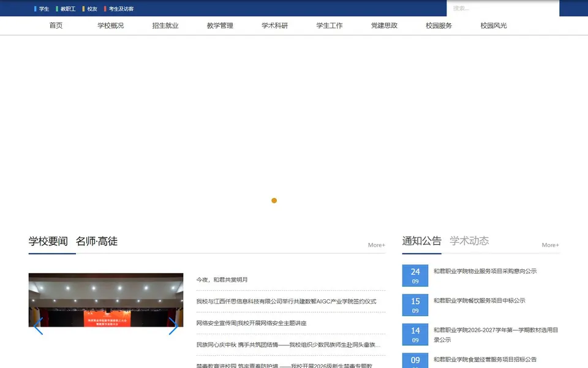Switch to the 学校要闻 tab

click(48, 241)
